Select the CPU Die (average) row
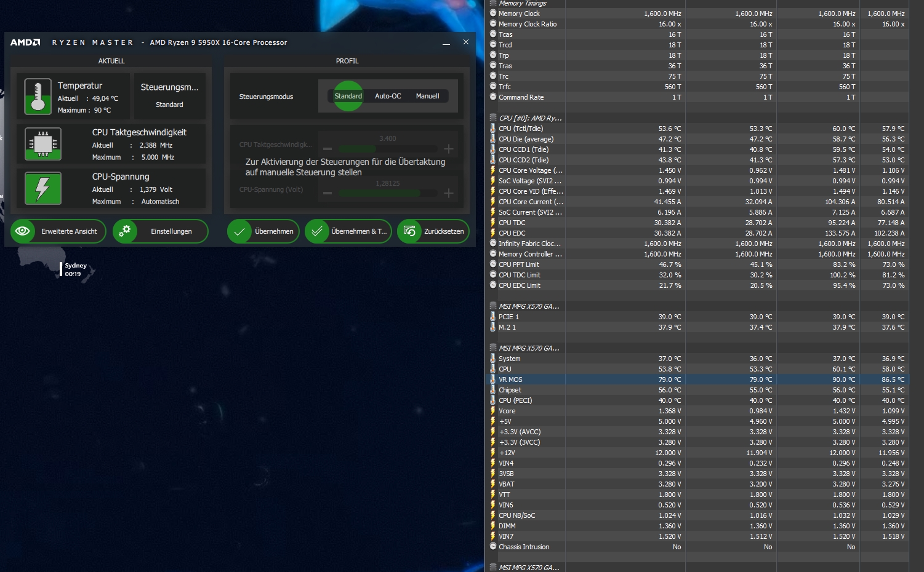 click(699, 139)
